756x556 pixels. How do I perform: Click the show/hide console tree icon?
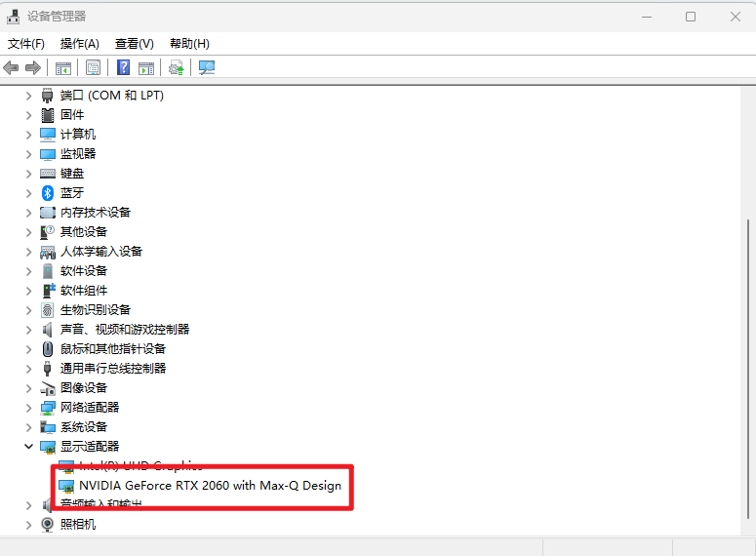click(63, 68)
